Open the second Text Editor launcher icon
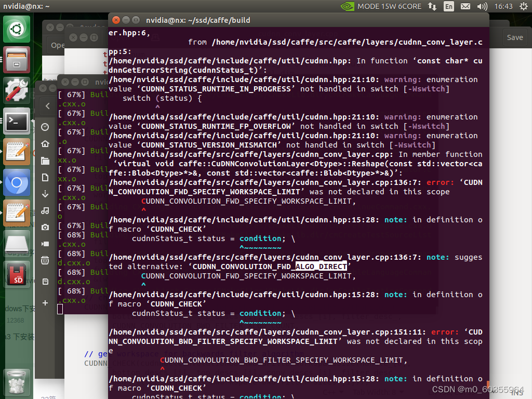The image size is (532, 399). click(17, 213)
